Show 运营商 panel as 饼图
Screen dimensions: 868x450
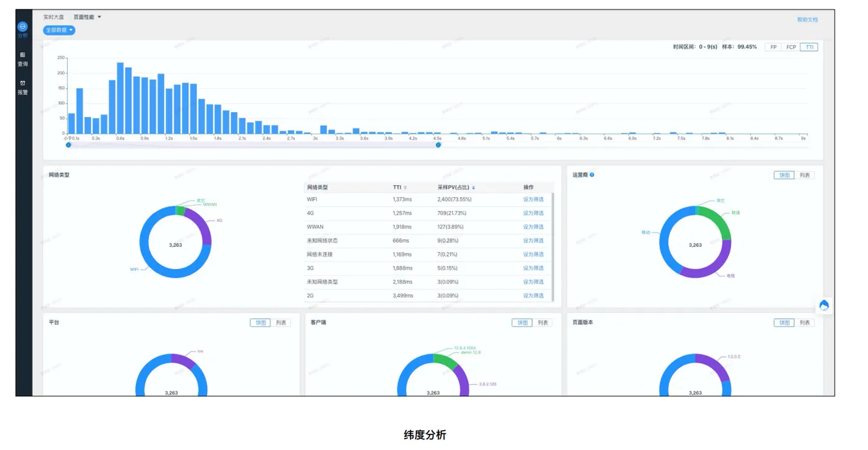pos(784,175)
